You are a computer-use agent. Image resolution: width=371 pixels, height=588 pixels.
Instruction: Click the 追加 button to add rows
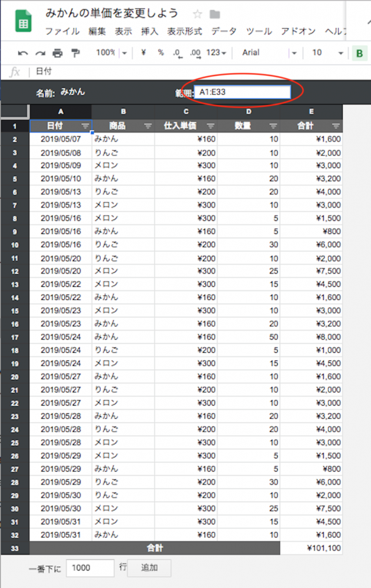tap(149, 568)
